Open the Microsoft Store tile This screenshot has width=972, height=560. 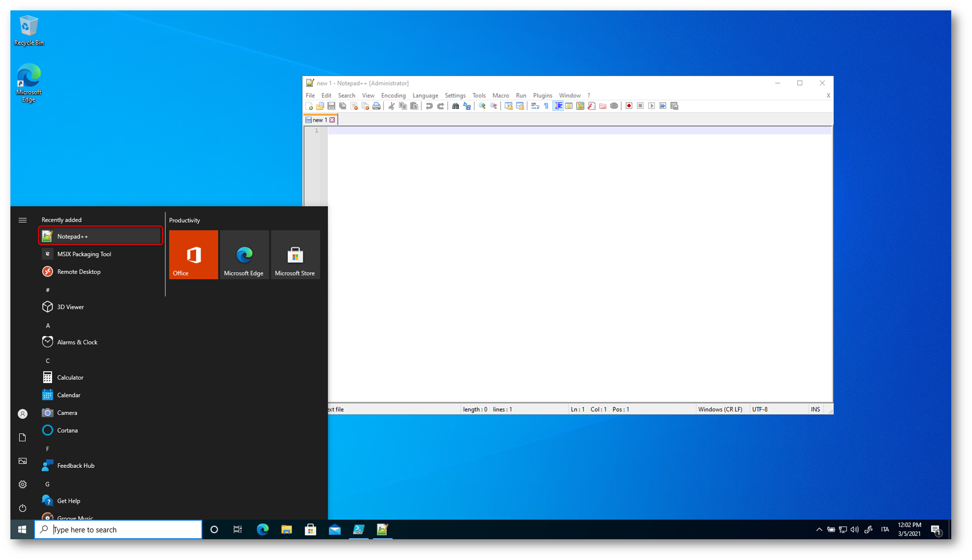point(295,255)
